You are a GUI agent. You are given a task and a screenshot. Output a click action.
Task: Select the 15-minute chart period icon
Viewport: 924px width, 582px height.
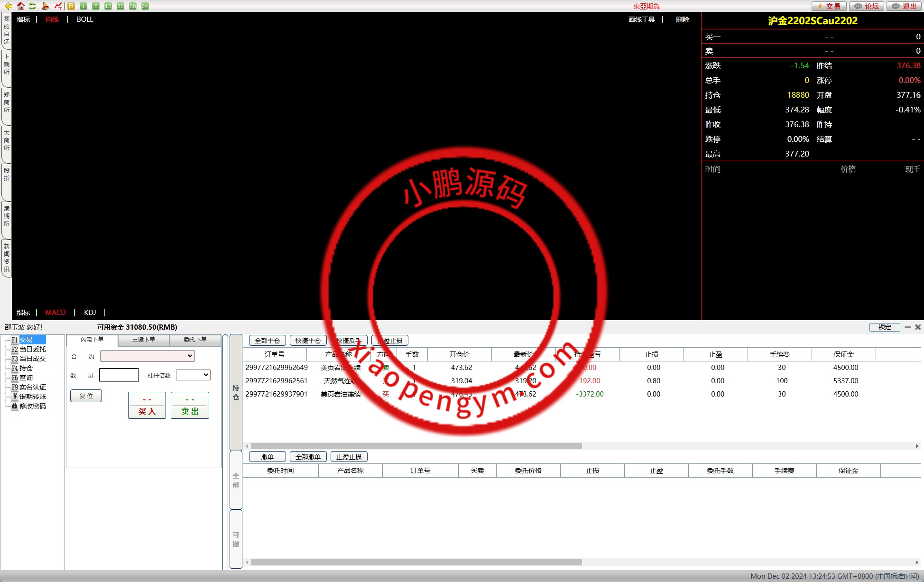coord(108,6)
